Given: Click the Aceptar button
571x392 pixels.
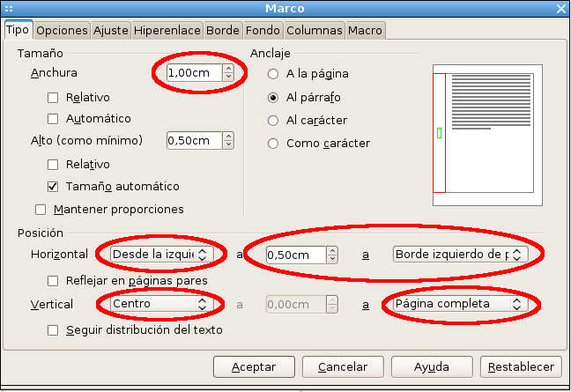Looking at the screenshot, I should pyautogui.click(x=254, y=366).
